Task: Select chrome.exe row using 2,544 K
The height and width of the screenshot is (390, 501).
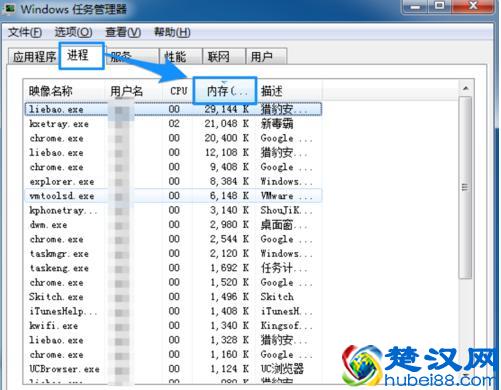Action: pos(173,239)
